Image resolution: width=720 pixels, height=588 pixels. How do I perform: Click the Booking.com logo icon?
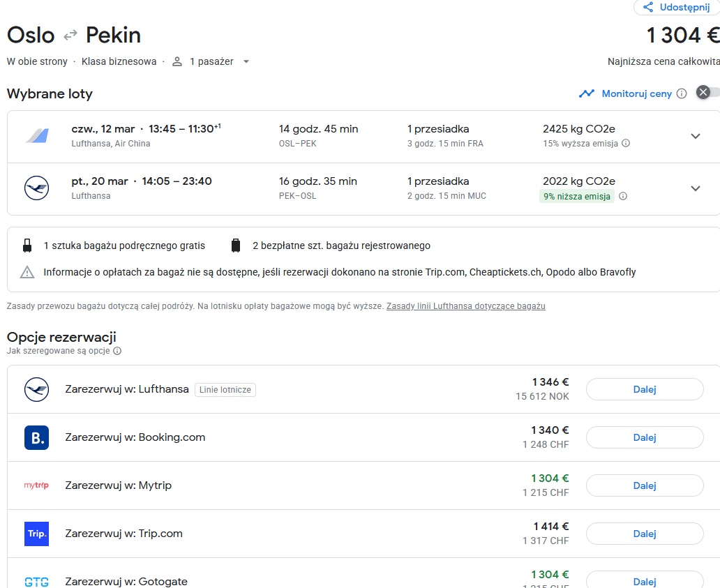click(x=37, y=438)
